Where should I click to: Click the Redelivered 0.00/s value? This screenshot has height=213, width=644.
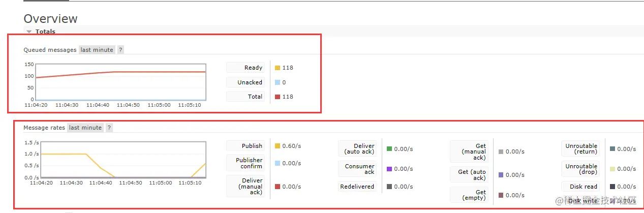(x=404, y=187)
